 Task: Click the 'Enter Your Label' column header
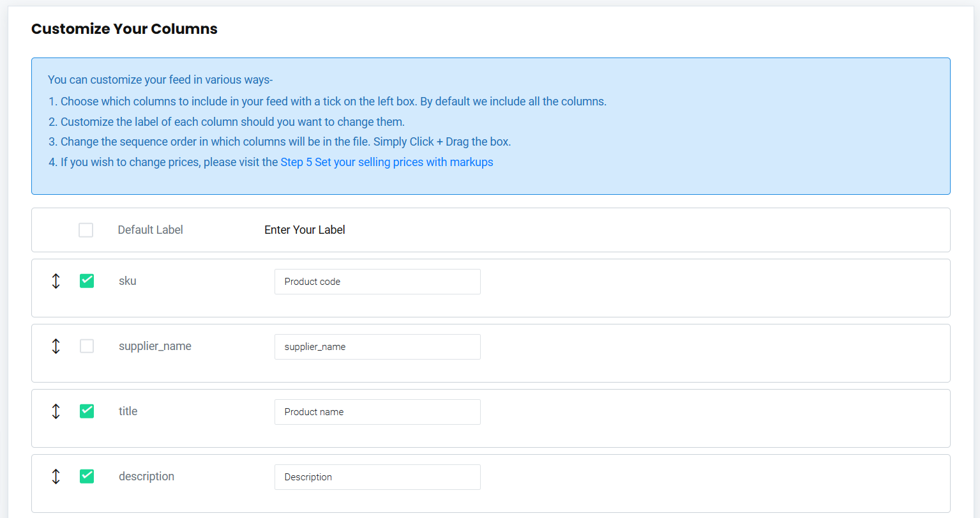305,230
